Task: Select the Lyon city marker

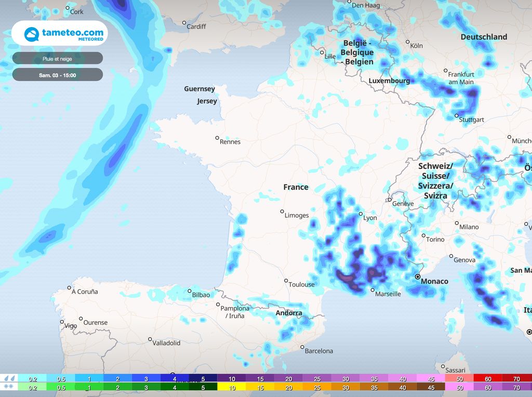Action: click(361, 214)
